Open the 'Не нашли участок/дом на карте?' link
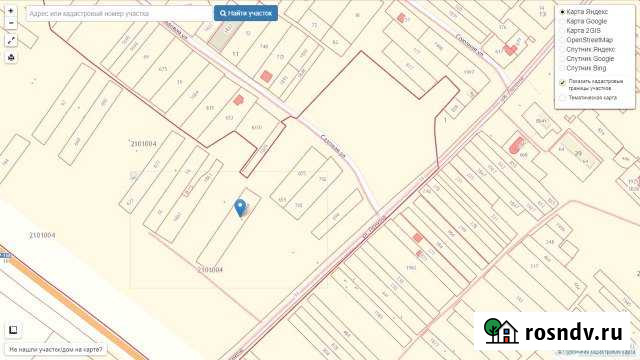 (x=56, y=350)
